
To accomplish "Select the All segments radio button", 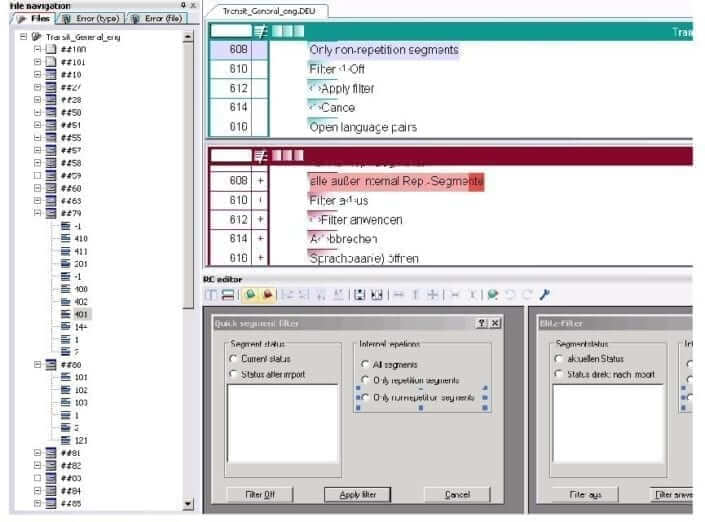I will pyautogui.click(x=365, y=364).
